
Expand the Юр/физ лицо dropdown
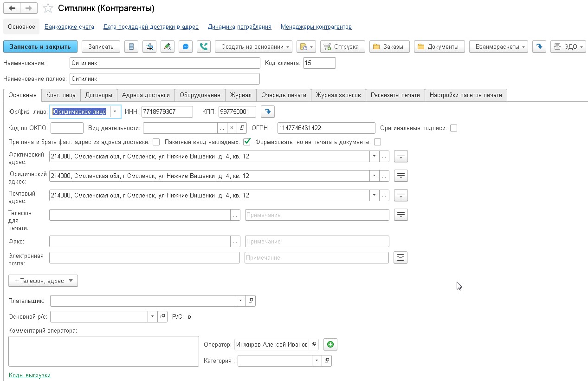(x=116, y=112)
